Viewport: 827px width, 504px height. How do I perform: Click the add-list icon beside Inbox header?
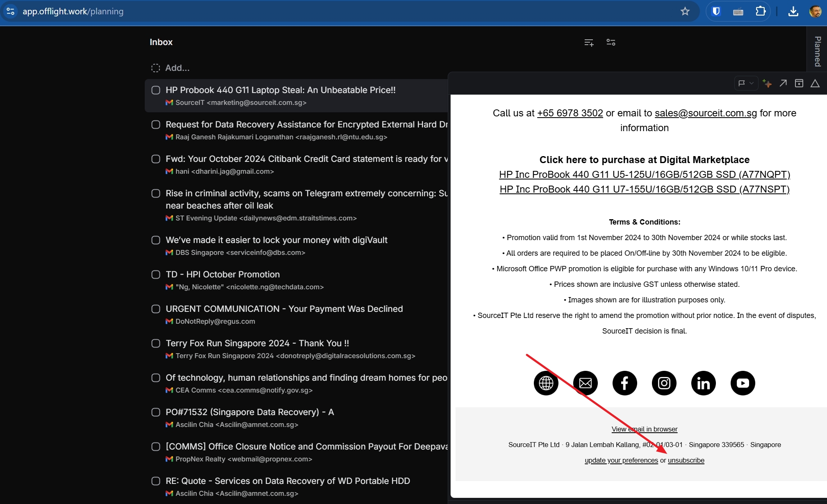[589, 43]
